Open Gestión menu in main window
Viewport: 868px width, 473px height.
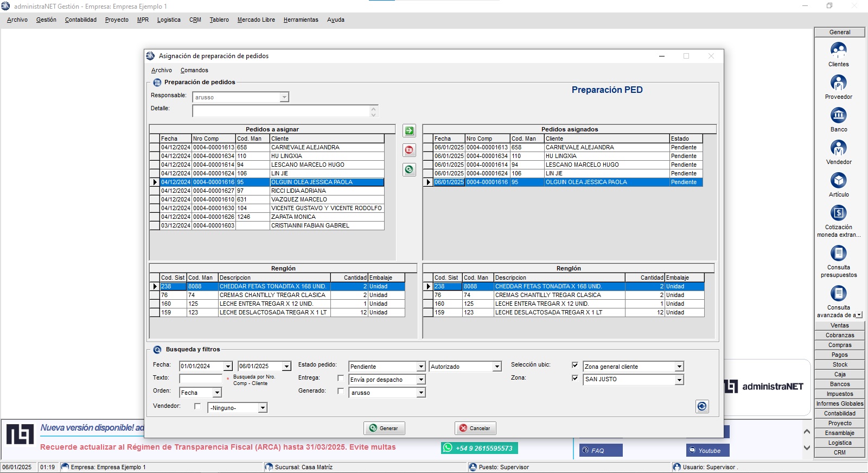[x=46, y=20]
